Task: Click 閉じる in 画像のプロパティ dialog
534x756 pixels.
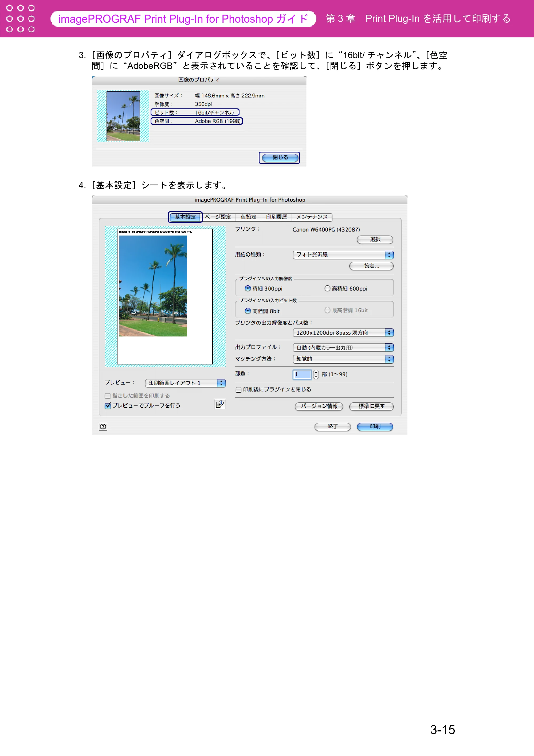Action: point(280,157)
